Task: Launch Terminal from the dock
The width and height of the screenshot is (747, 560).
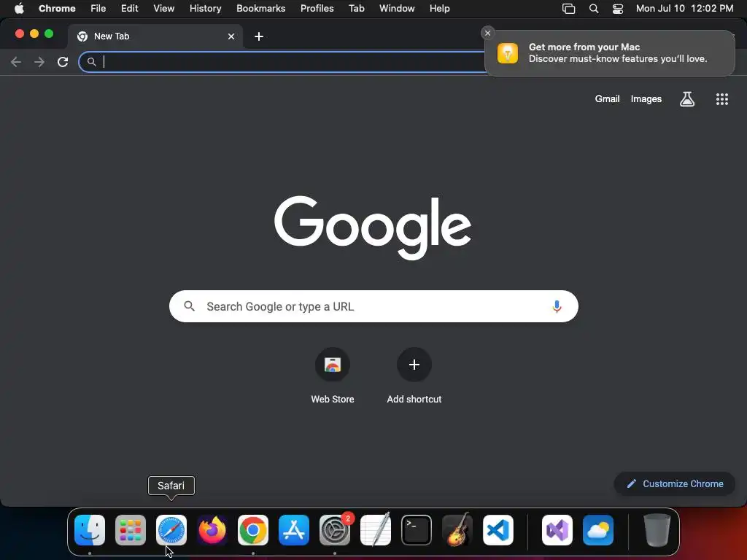Action: pyautogui.click(x=417, y=530)
